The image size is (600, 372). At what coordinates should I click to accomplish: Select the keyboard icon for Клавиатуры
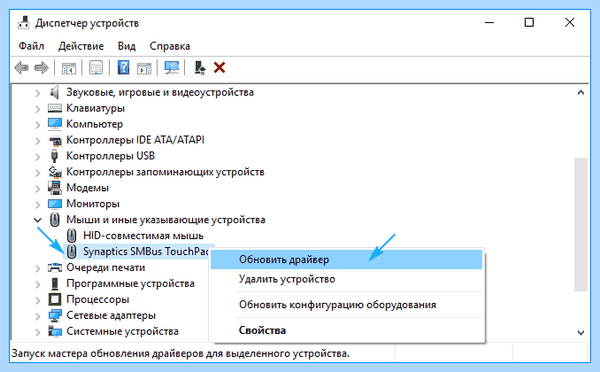pyautogui.click(x=55, y=108)
